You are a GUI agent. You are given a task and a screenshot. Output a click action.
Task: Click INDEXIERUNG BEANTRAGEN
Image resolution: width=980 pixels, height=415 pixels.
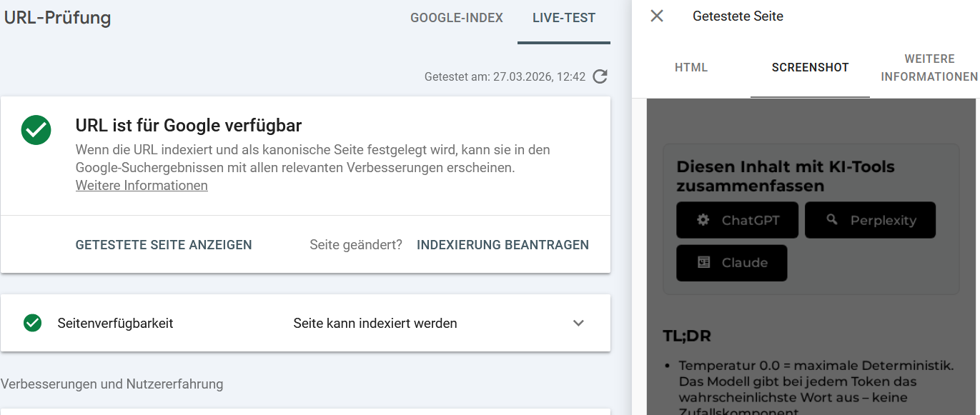point(503,244)
